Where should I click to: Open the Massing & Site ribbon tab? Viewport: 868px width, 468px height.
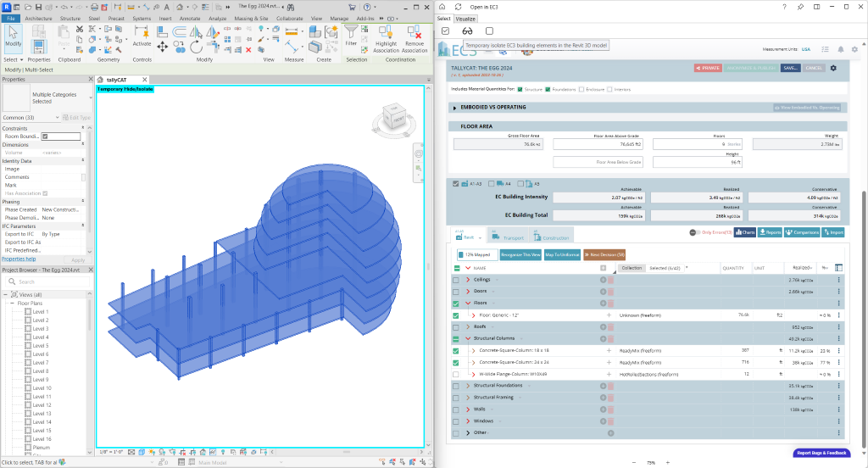tap(249, 17)
